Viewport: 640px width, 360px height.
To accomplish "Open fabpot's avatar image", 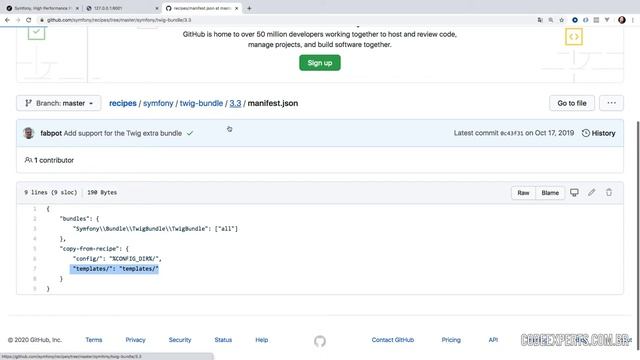I will pyautogui.click(x=29, y=133).
